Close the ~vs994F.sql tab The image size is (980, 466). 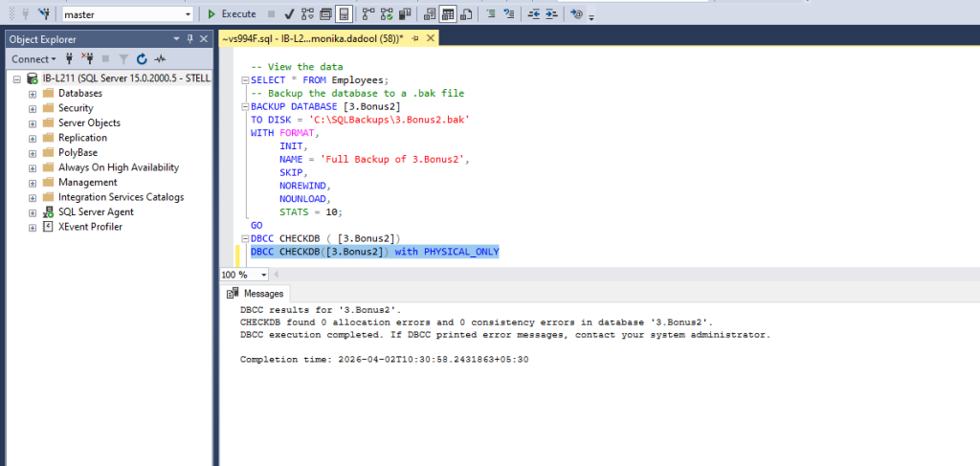[x=430, y=38]
